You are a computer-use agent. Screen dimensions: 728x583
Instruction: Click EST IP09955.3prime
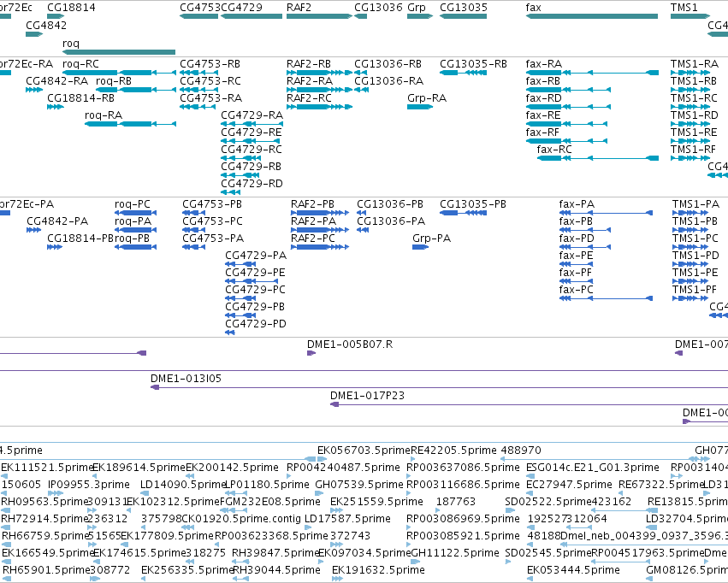click(x=56, y=493)
